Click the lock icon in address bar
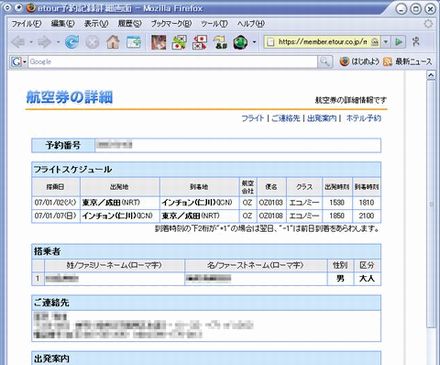The width and height of the screenshot is (440, 365). (x=375, y=42)
